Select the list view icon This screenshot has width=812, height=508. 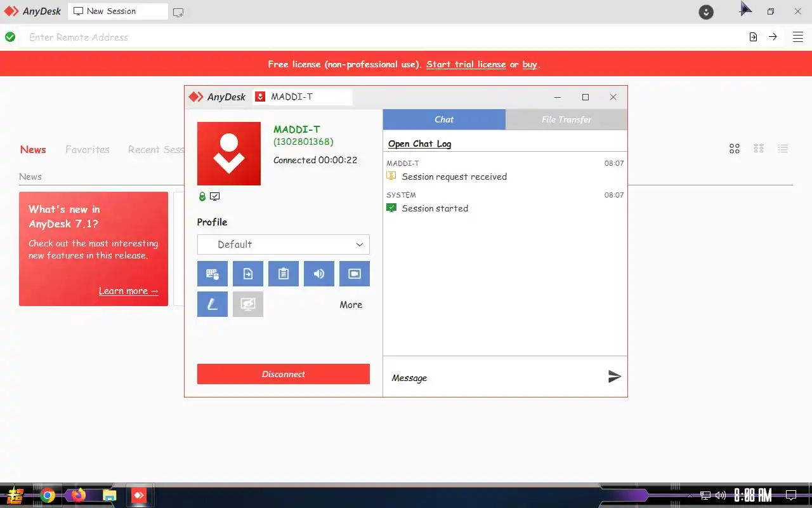pyautogui.click(x=783, y=149)
